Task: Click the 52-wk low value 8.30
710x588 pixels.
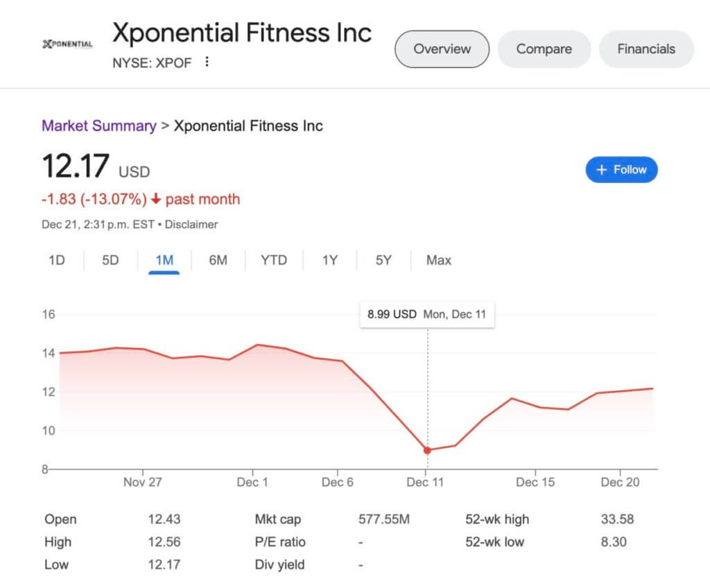Action: (x=614, y=542)
